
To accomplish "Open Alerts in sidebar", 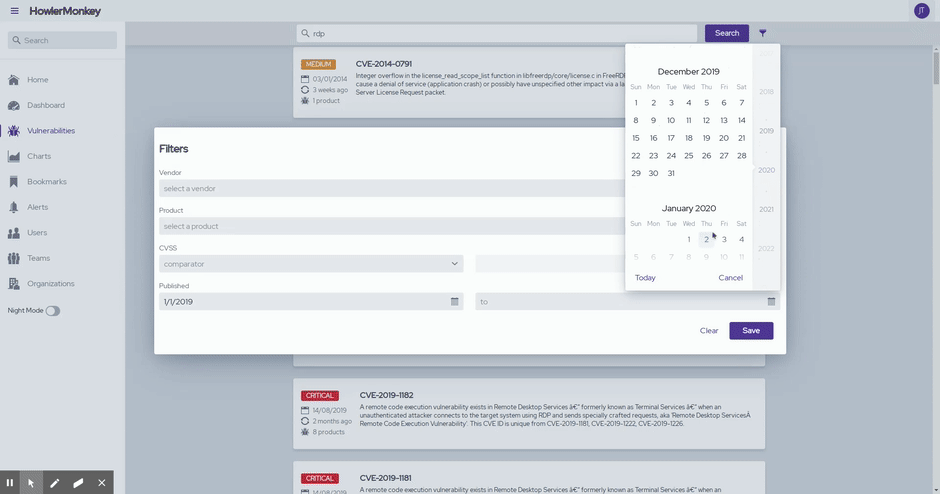I will pos(37,207).
